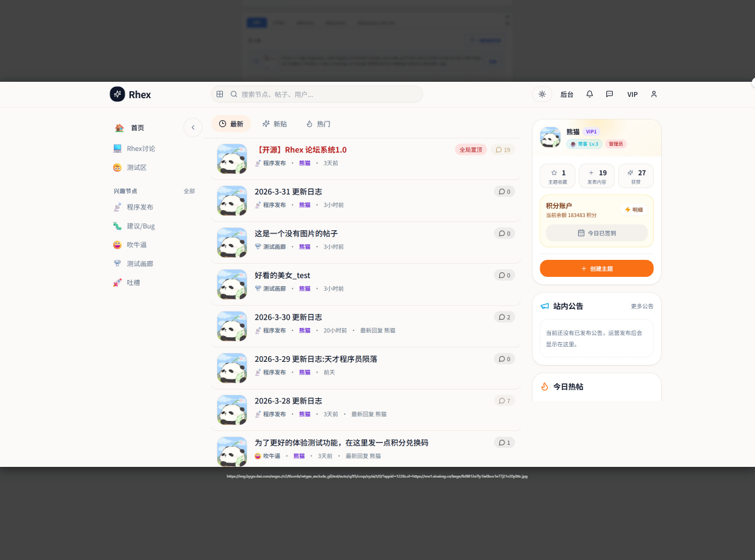Click the 测试区 emoji icon
The height and width of the screenshot is (560, 755).
tap(118, 167)
